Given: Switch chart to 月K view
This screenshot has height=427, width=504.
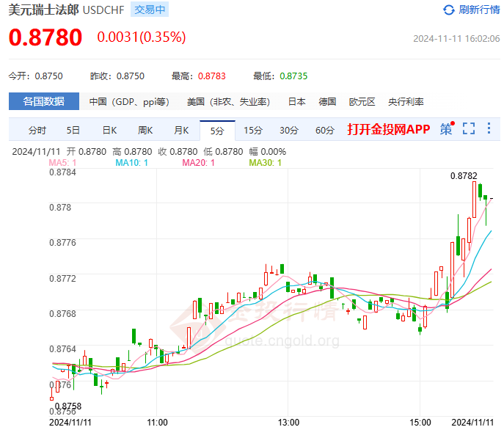Looking at the screenshot, I should 181,130.
